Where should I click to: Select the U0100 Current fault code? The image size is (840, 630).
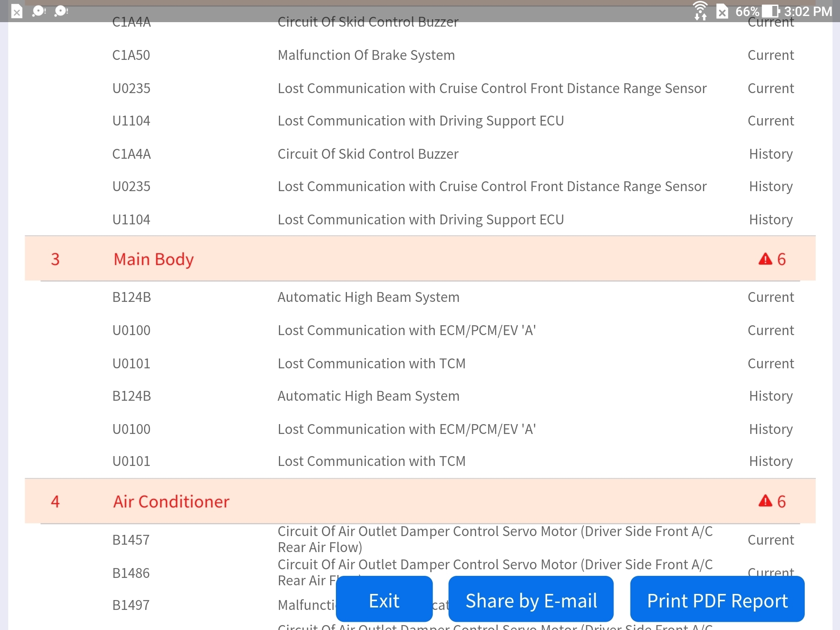pyautogui.click(x=131, y=331)
